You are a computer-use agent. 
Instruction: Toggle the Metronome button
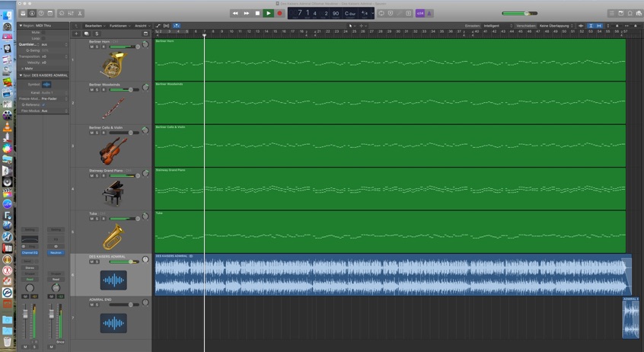pyautogui.click(x=429, y=13)
